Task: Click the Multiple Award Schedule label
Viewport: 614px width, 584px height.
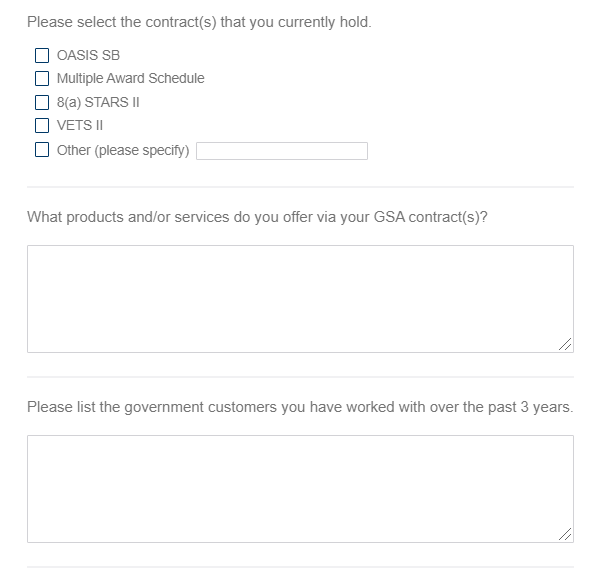Action: pos(130,78)
